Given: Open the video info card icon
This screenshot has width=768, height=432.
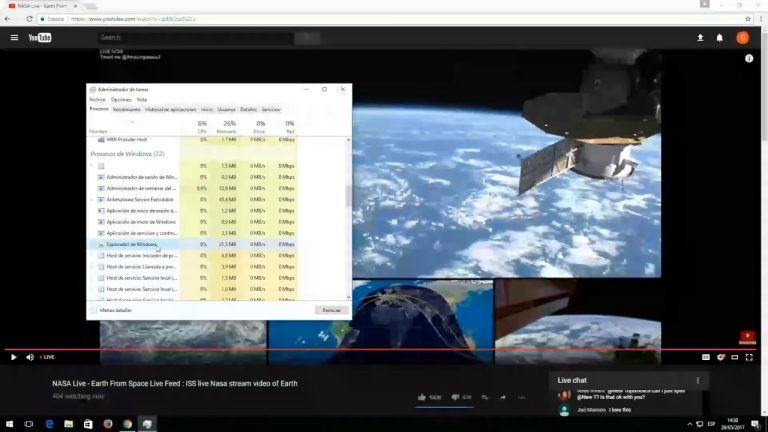Looking at the screenshot, I should coord(749,59).
